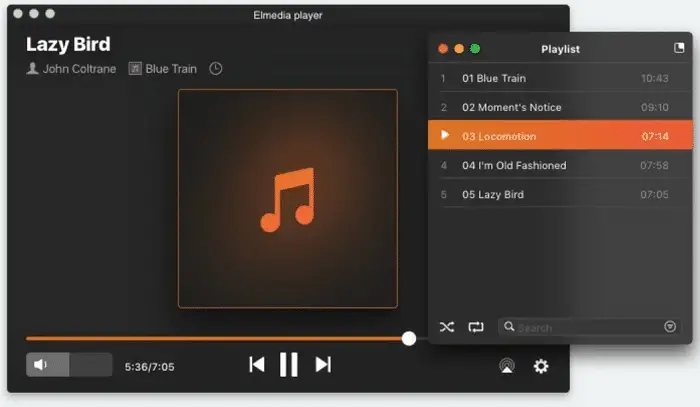
Task: Click the play arrow on Locomotion row
Action: point(445,135)
